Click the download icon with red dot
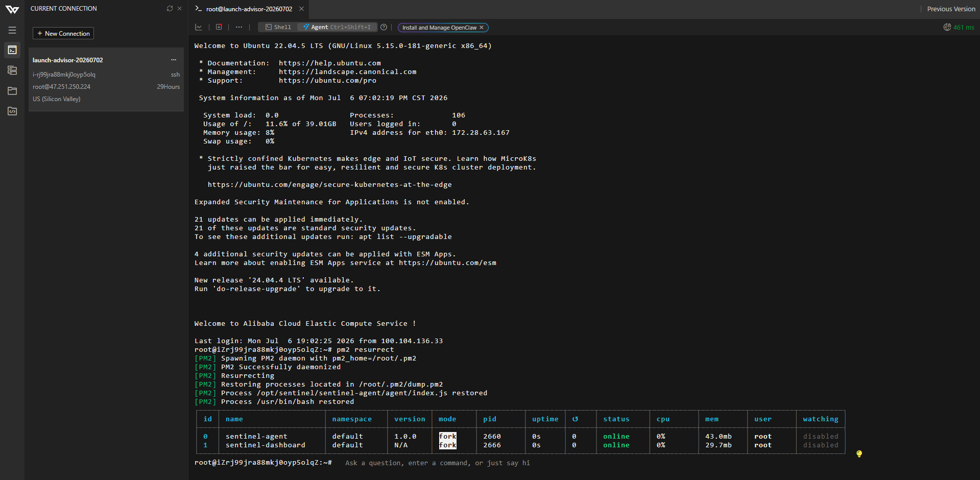This screenshot has width=980, height=480. 219,27
